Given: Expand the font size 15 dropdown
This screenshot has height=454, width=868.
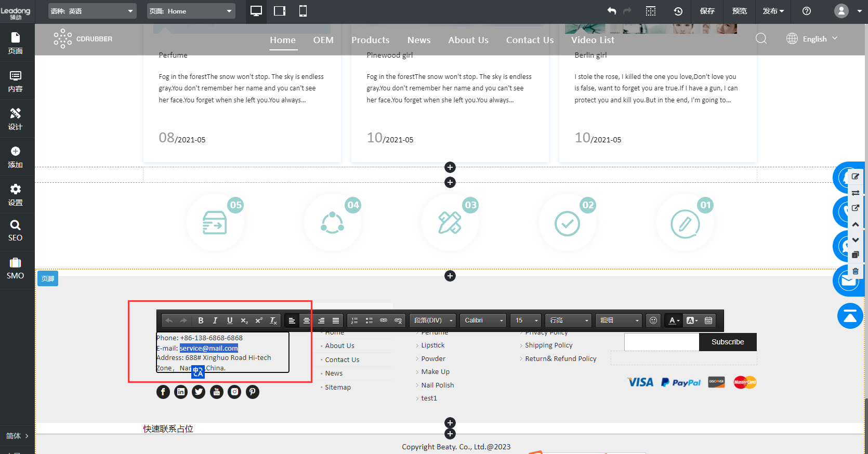Looking at the screenshot, I should click(526, 321).
